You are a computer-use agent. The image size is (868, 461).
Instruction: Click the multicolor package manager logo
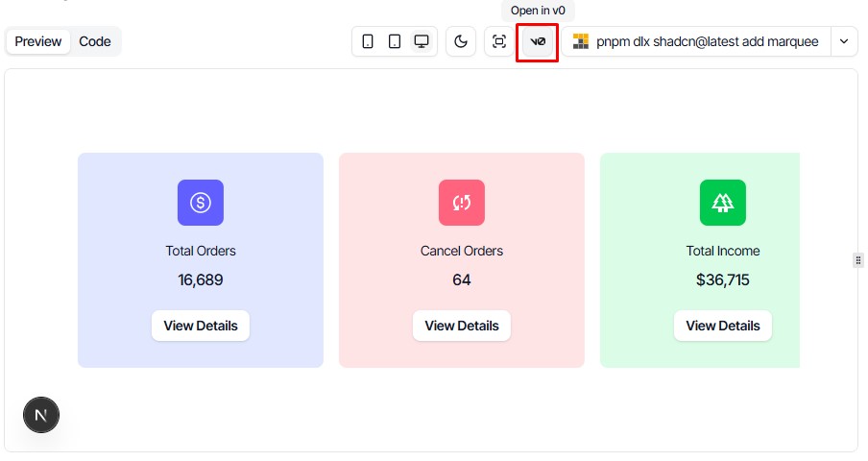click(581, 41)
